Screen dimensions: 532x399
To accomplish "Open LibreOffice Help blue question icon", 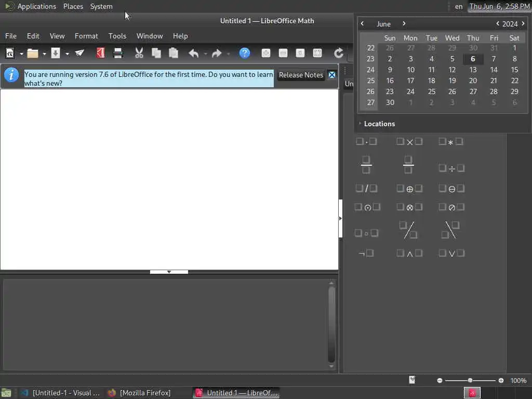I will pos(245,53).
